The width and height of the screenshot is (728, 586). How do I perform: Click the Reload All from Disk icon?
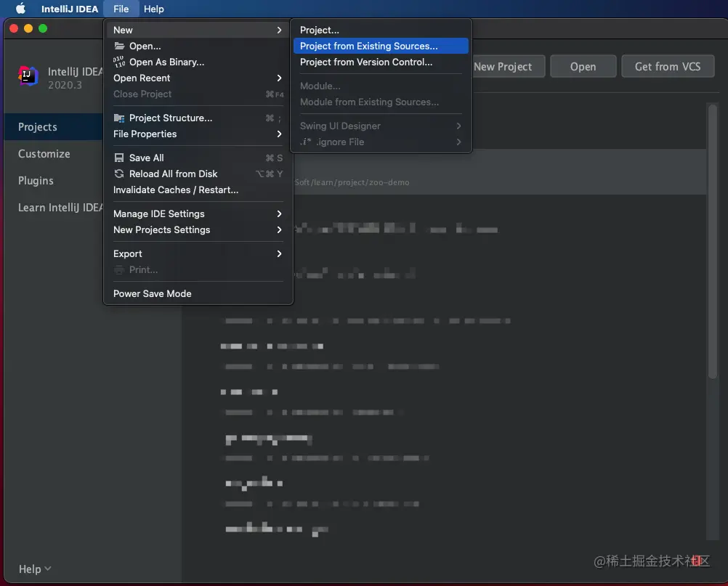[x=119, y=174]
